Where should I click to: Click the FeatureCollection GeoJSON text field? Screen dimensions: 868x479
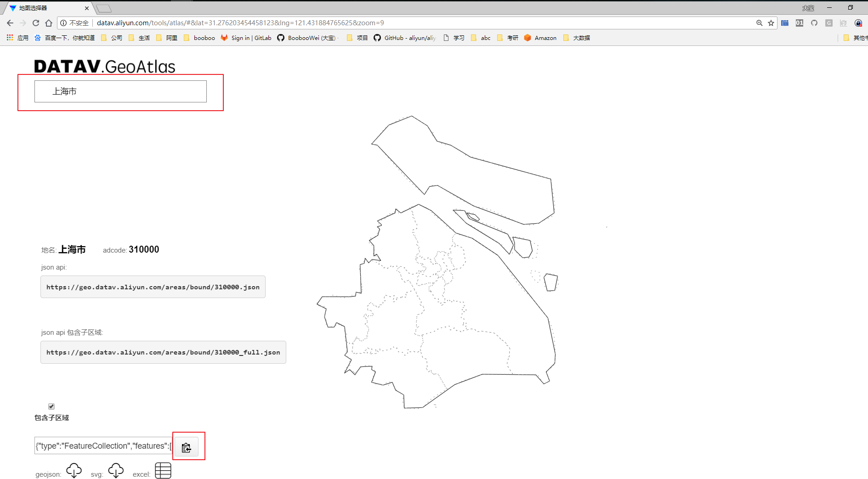(x=103, y=446)
